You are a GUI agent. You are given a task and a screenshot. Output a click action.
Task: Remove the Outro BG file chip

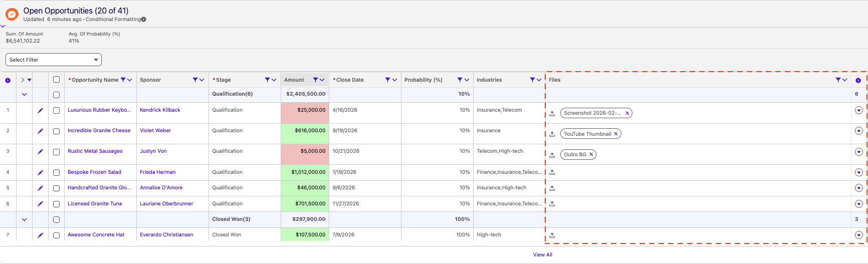click(x=591, y=154)
